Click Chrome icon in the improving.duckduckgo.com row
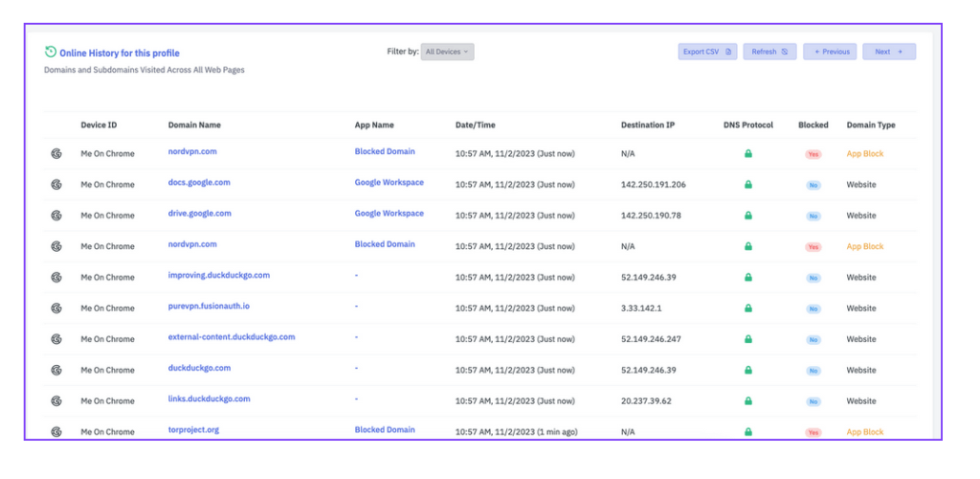 coord(56,278)
